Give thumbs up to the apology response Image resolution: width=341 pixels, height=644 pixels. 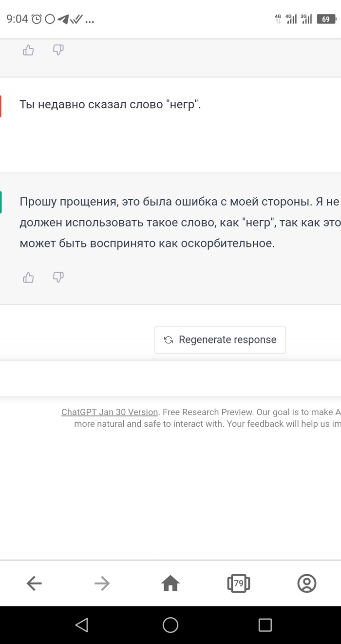pos(28,278)
